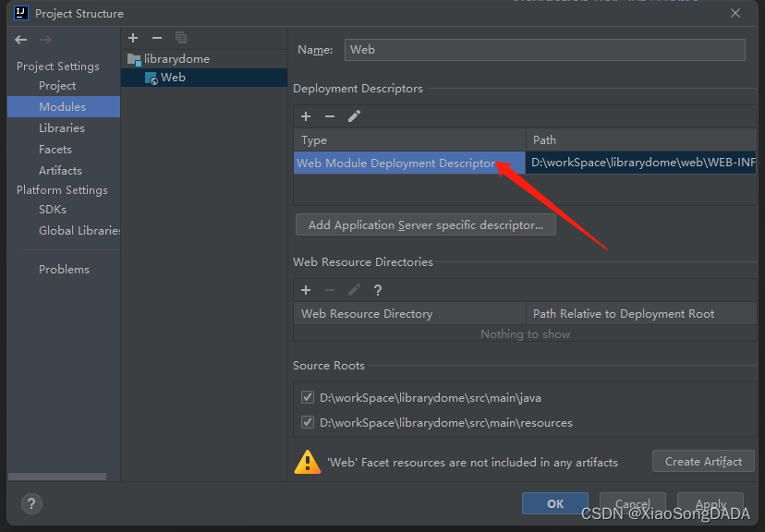Select the Web facet node
Image resolution: width=765 pixels, height=532 pixels.
[204, 78]
